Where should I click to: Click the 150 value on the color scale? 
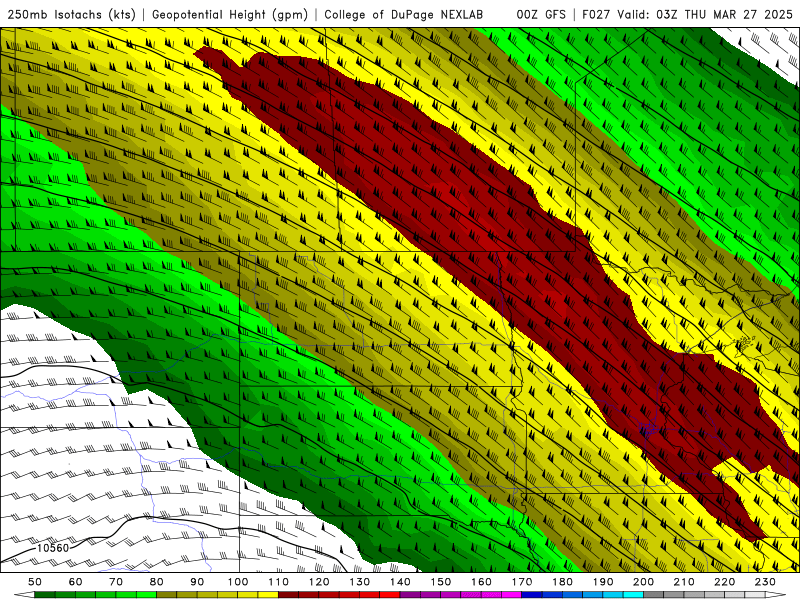440,582
